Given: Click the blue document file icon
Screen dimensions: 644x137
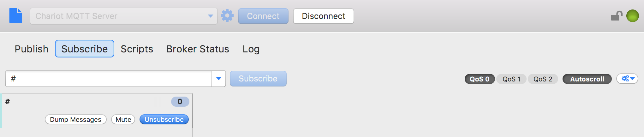Looking at the screenshot, I should [16, 16].
